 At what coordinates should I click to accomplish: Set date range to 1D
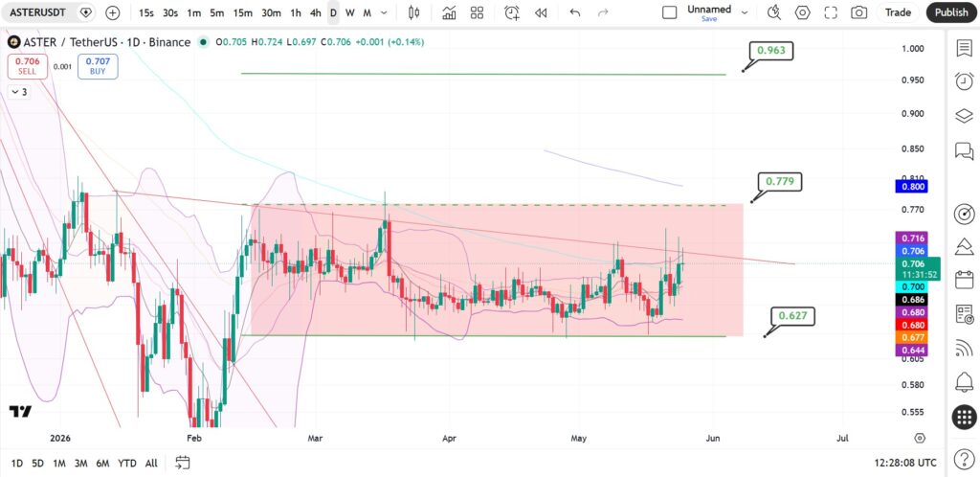point(17,464)
